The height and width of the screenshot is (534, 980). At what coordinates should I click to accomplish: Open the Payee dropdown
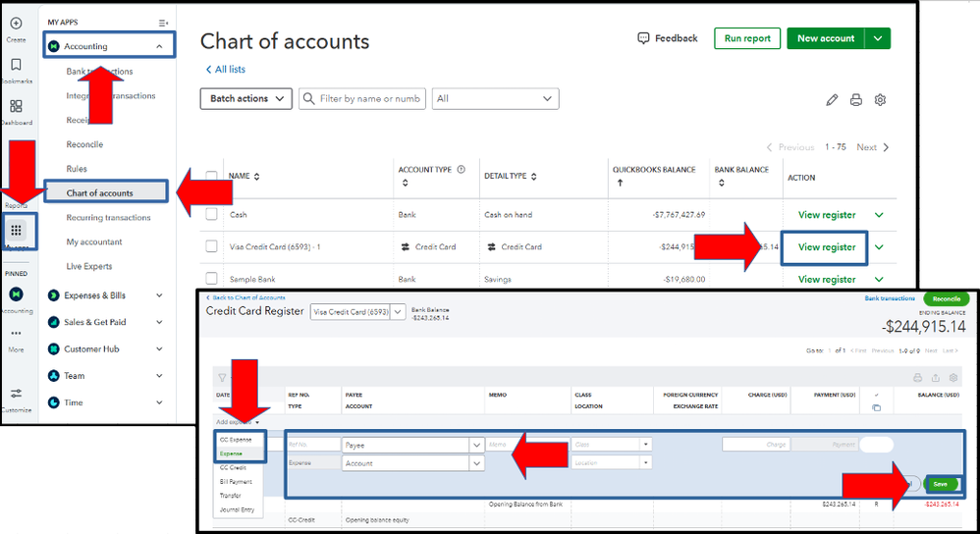click(x=476, y=446)
